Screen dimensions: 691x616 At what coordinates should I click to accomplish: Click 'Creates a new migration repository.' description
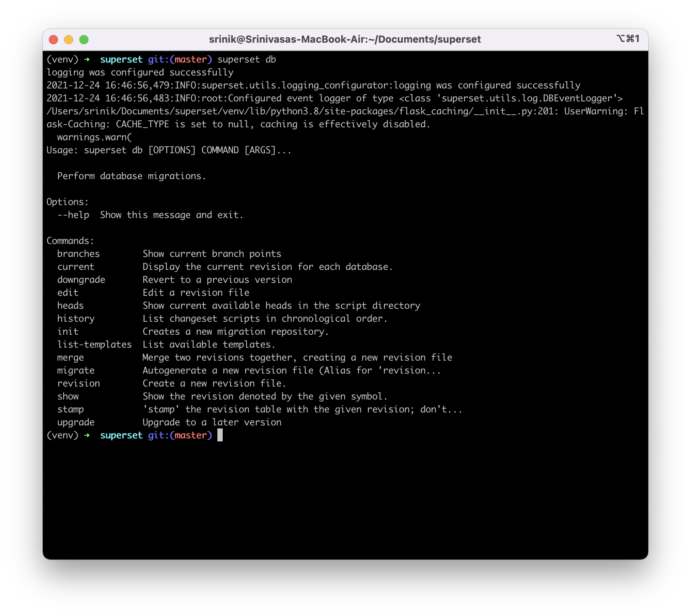(x=236, y=332)
